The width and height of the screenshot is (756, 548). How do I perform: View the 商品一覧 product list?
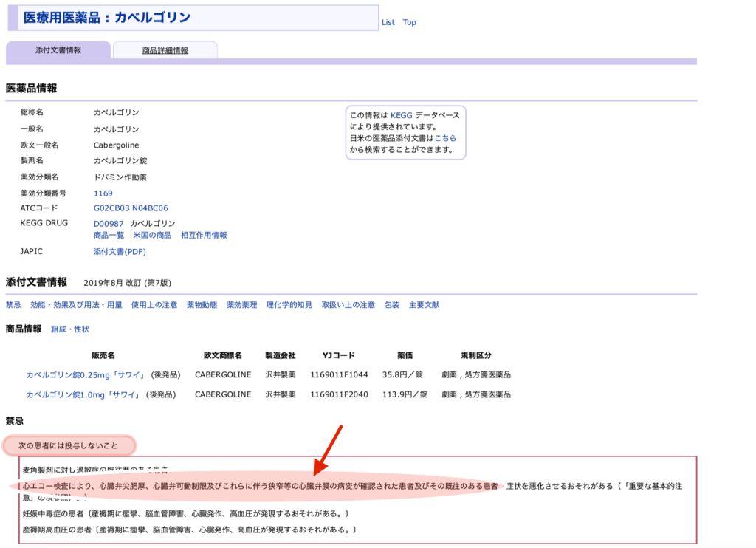109,236
